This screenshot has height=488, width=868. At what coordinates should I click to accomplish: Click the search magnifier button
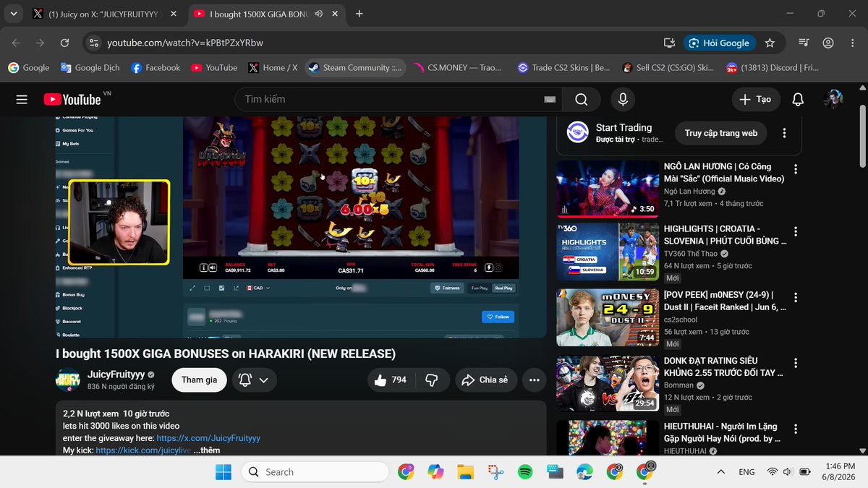[x=582, y=99]
